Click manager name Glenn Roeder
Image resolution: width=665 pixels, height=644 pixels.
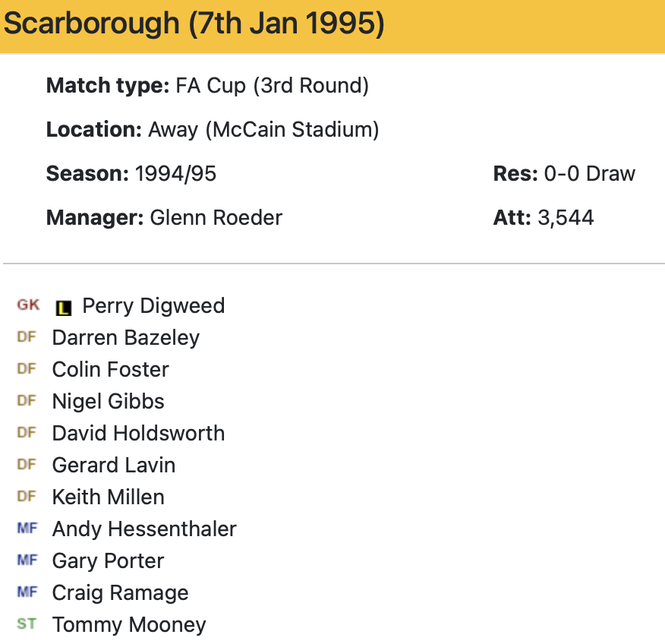[216, 218]
